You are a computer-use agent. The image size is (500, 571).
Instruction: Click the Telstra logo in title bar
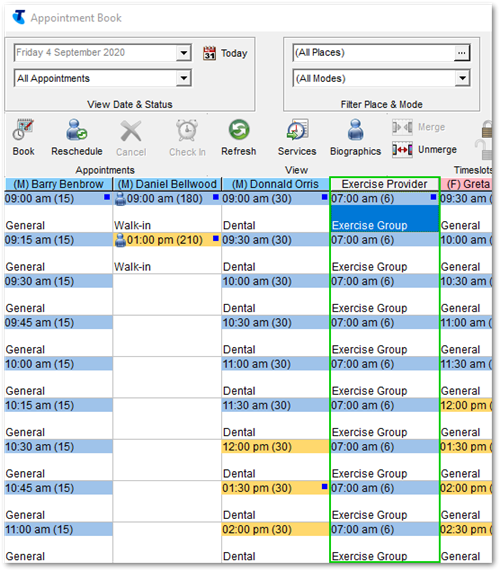[x=19, y=17]
